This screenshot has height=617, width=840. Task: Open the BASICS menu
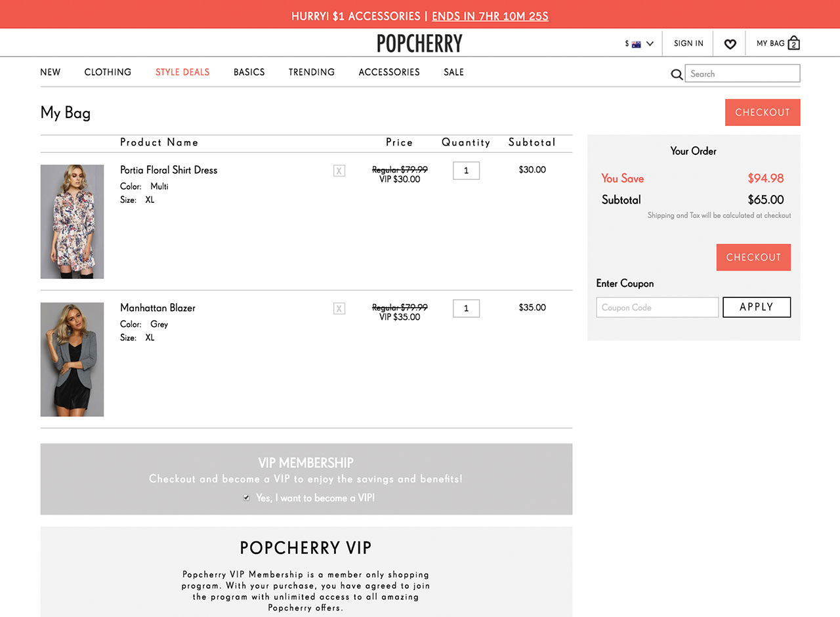249,72
